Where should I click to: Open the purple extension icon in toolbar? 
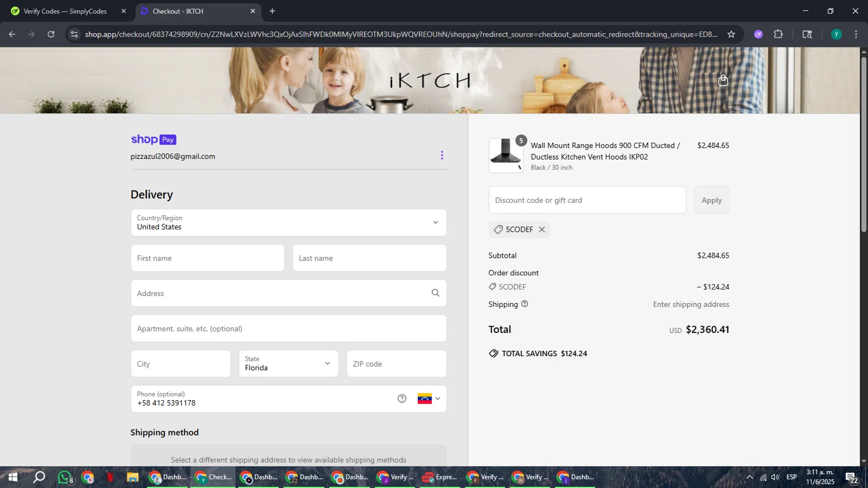tap(759, 34)
